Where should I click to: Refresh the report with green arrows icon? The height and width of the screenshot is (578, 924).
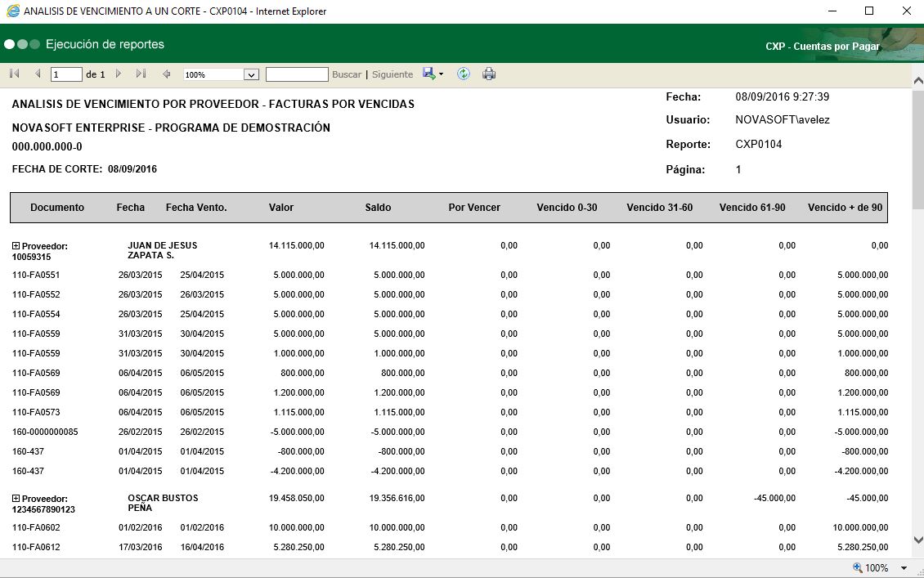pos(464,74)
